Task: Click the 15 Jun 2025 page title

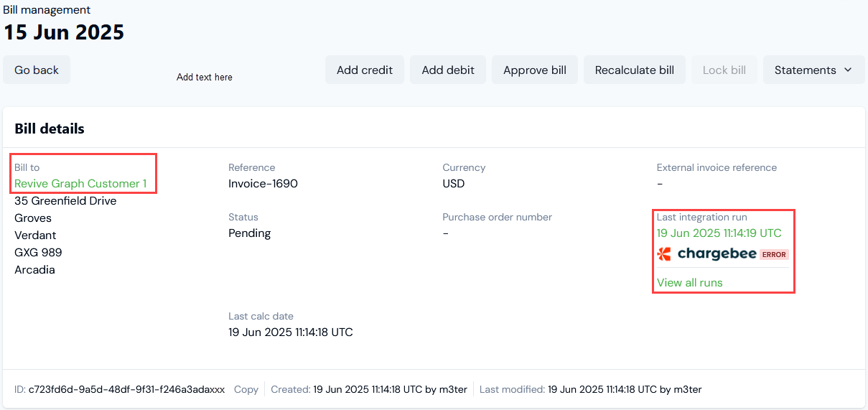Action: (64, 32)
